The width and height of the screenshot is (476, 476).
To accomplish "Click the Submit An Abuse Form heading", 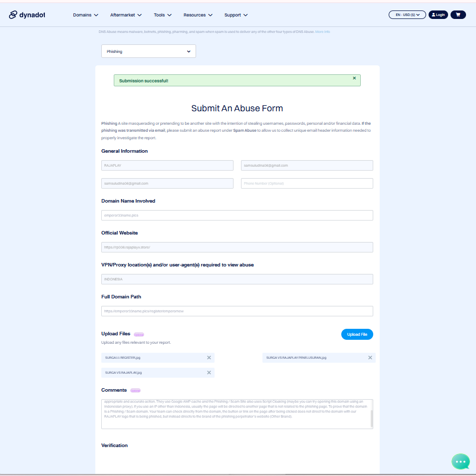I will (x=237, y=108).
